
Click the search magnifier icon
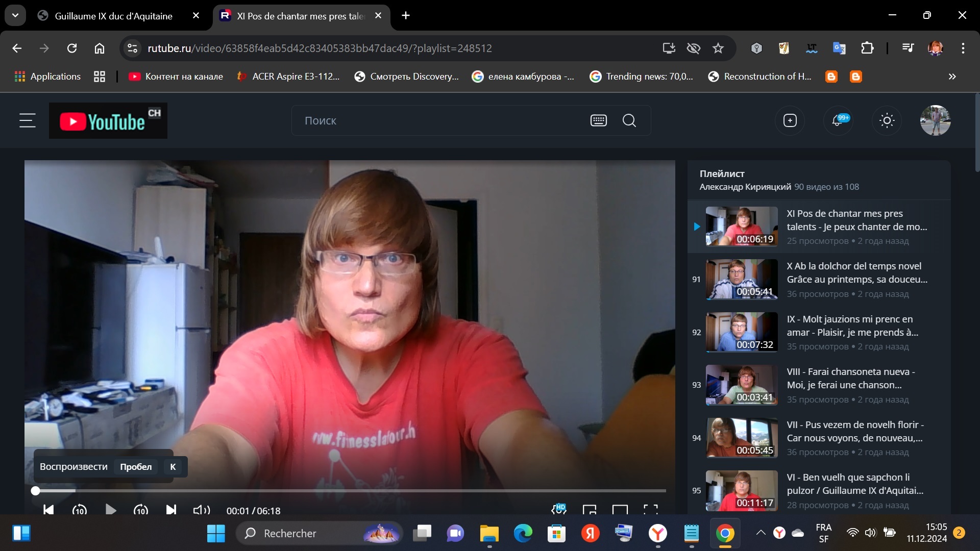click(x=629, y=120)
